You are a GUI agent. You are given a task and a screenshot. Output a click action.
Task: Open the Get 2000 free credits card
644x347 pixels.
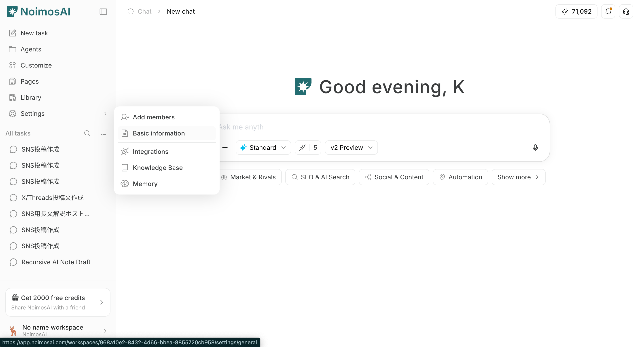pyautogui.click(x=58, y=302)
